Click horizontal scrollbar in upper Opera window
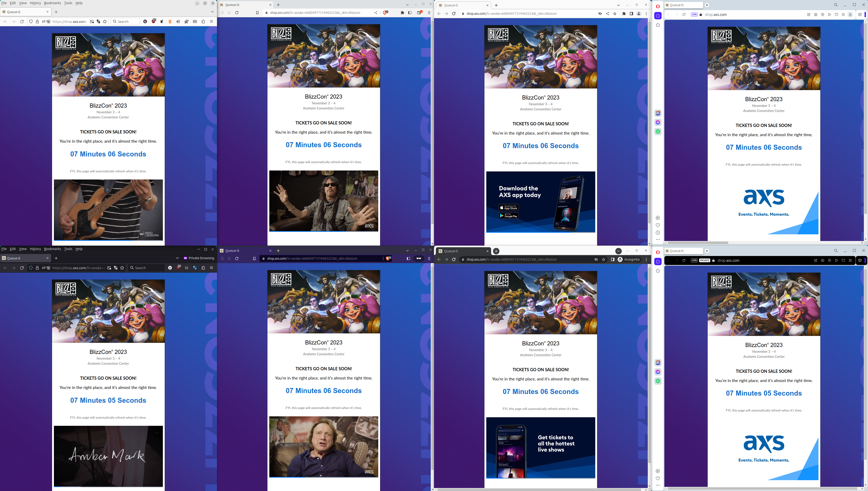The height and width of the screenshot is (491, 868). point(698,242)
